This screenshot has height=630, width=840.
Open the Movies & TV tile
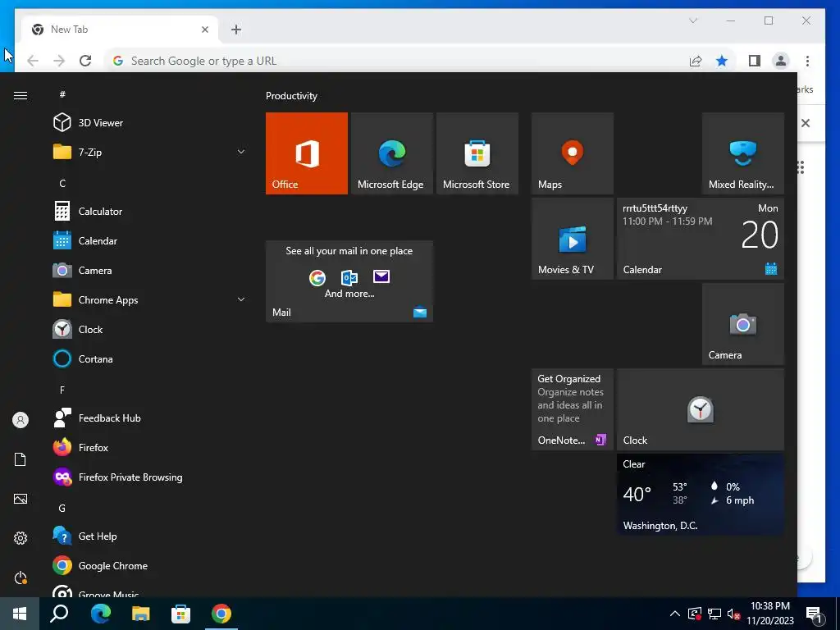(x=572, y=239)
